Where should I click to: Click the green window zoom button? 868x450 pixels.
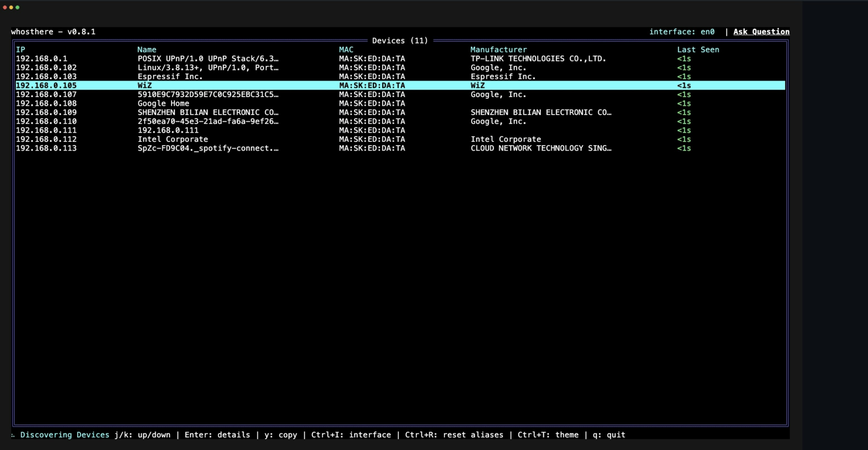pos(18,8)
